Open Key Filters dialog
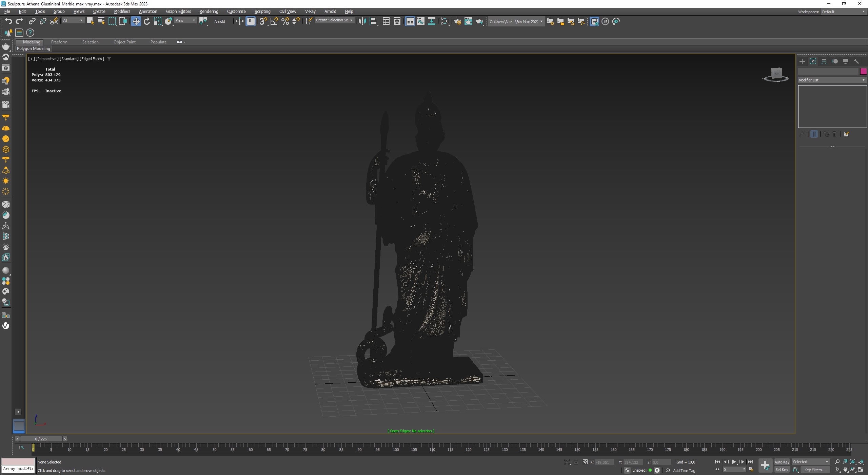This screenshot has width=868, height=475. 815,470
